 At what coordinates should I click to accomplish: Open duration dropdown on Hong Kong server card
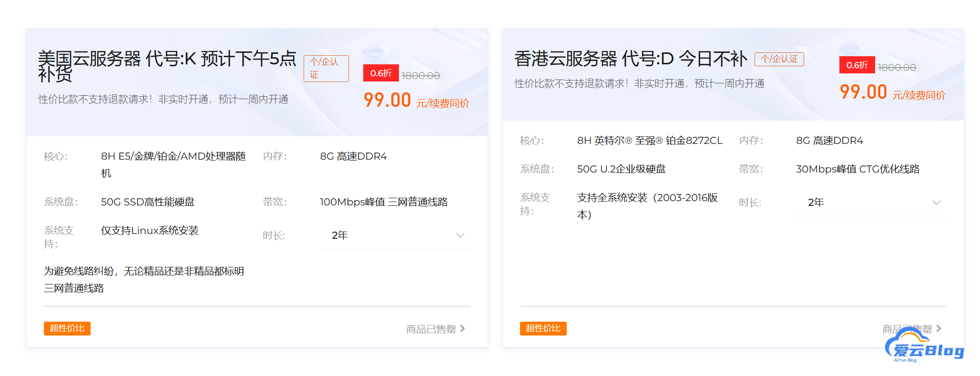pyautogui.click(x=871, y=203)
